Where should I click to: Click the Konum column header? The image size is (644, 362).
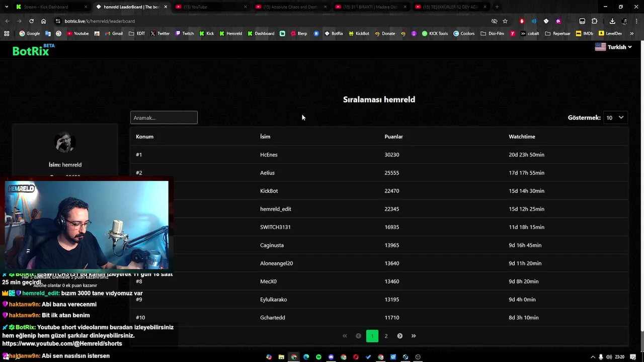pos(144,137)
